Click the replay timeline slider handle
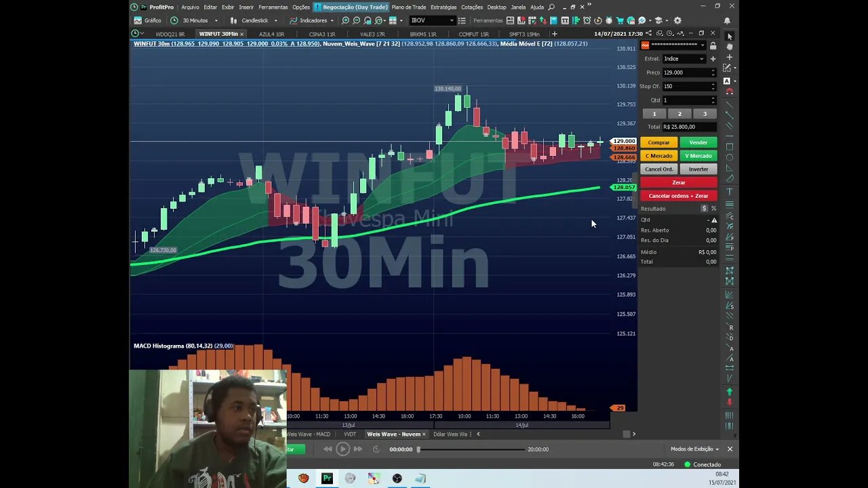The width and height of the screenshot is (868, 488). point(418,449)
